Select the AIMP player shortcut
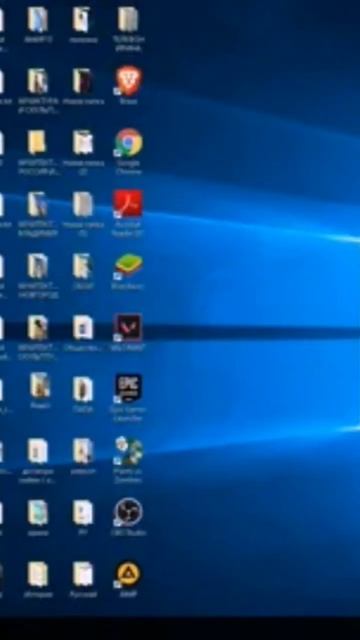 coord(128,574)
